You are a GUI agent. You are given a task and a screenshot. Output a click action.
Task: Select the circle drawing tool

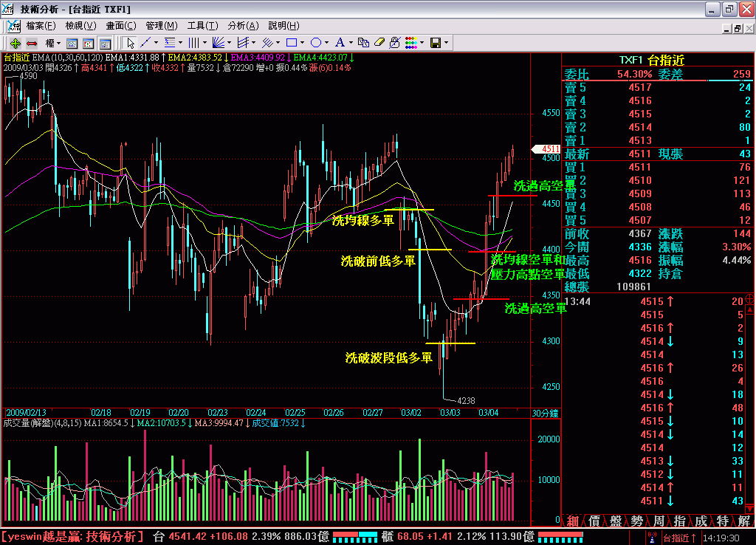tap(316, 44)
